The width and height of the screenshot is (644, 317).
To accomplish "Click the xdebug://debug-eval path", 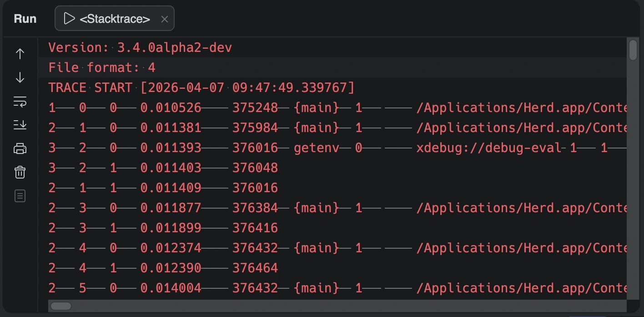I will point(488,148).
